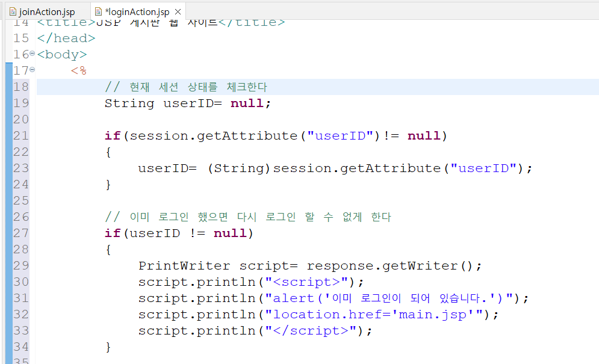This screenshot has width=599, height=364.
Task: Close the loginAction.jsp tab
Action: [178, 12]
